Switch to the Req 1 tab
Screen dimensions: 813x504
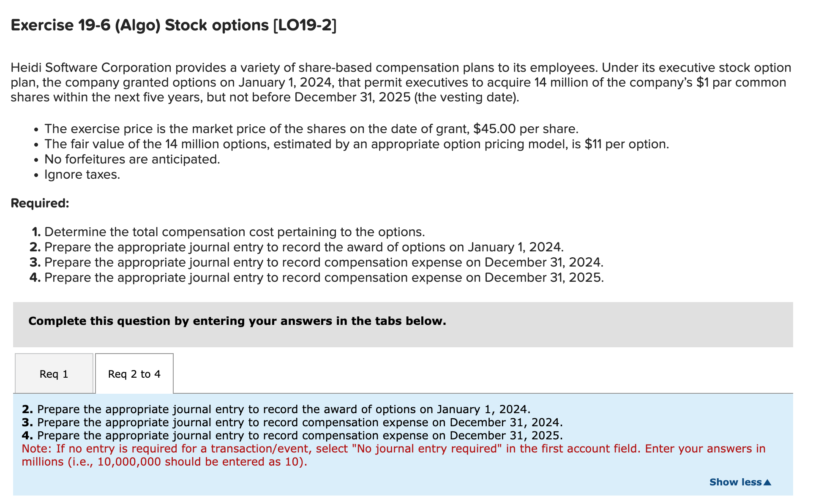point(54,373)
